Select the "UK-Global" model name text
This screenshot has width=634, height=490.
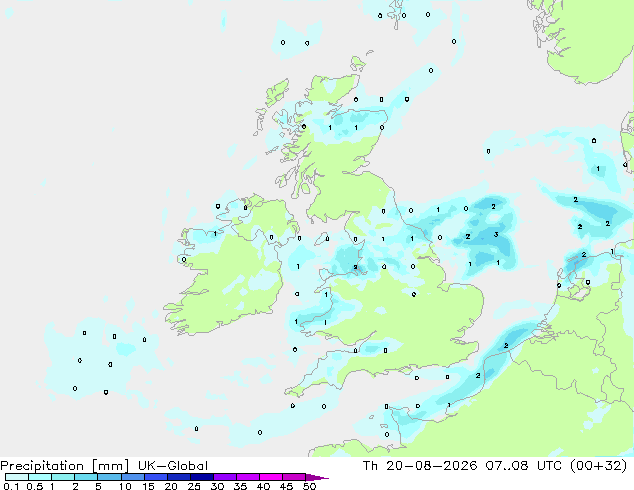173,466
